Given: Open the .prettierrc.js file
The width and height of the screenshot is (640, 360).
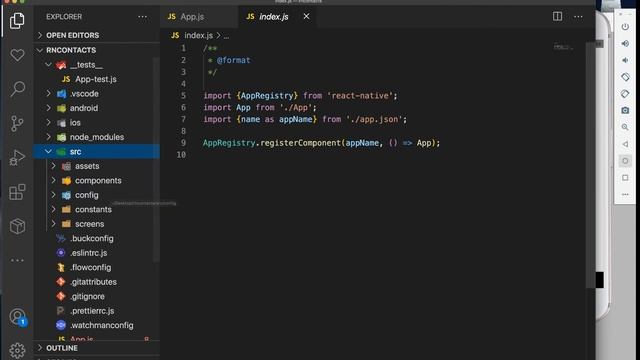Looking at the screenshot, I should pyautogui.click(x=96, y=311).
